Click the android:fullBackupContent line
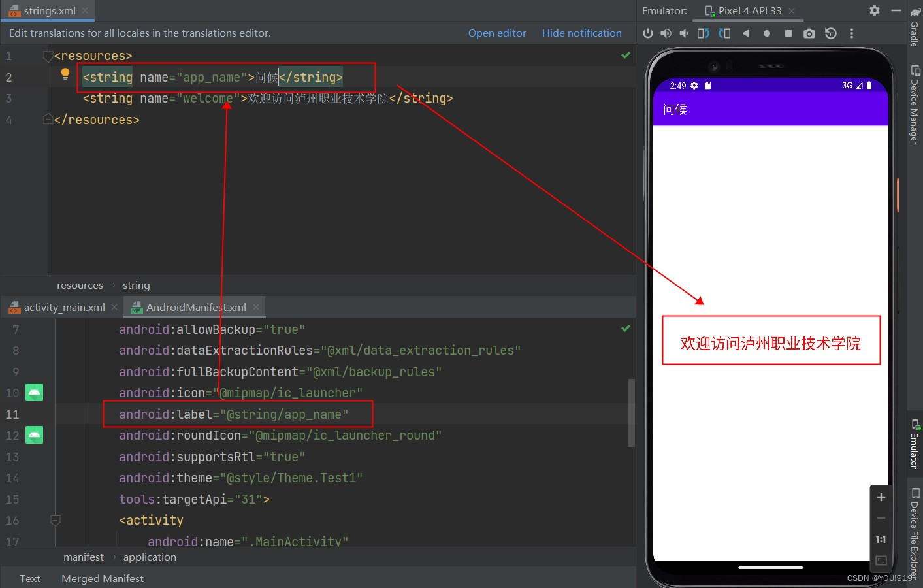This screenshot has height=588, width=923. click(x=280, y=372)
